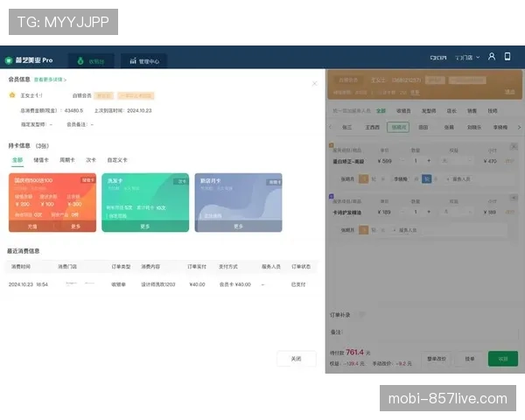This screenshot has width=525, height=420.
Task: Click the 关闭 button
Action: (297, 359)
